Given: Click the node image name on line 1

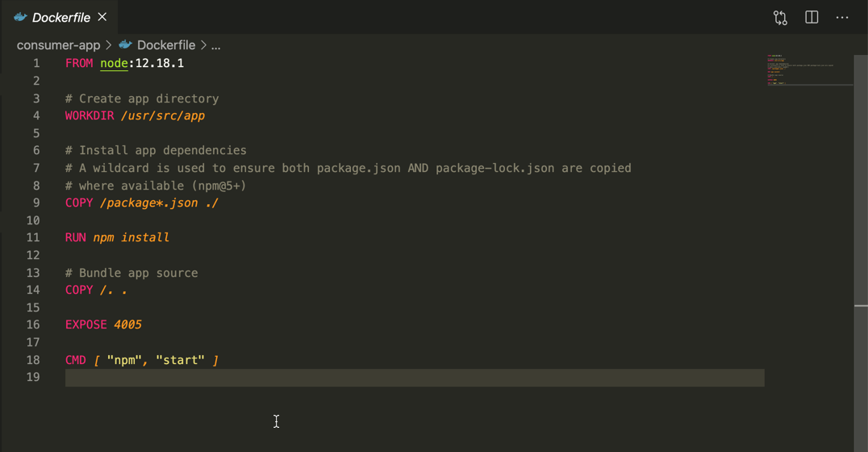Looking at the screenshot, I should pyautogui.click(x=114, y=63).
